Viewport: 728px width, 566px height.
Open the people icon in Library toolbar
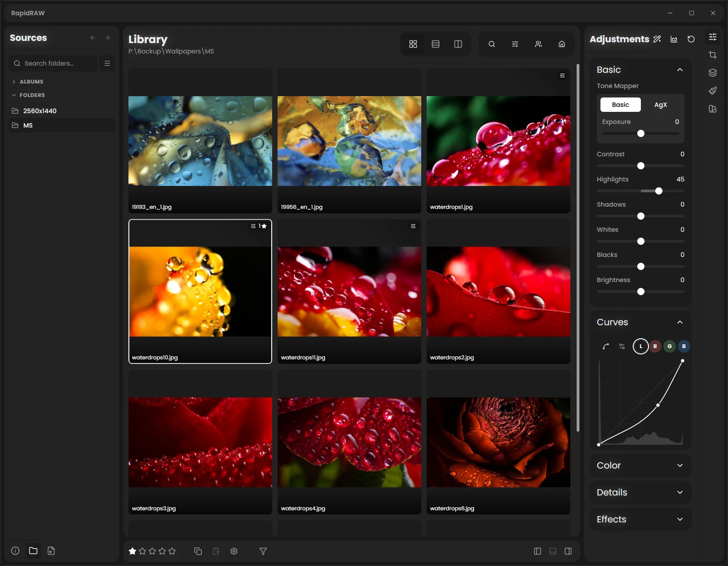click(x=538, y=44)
